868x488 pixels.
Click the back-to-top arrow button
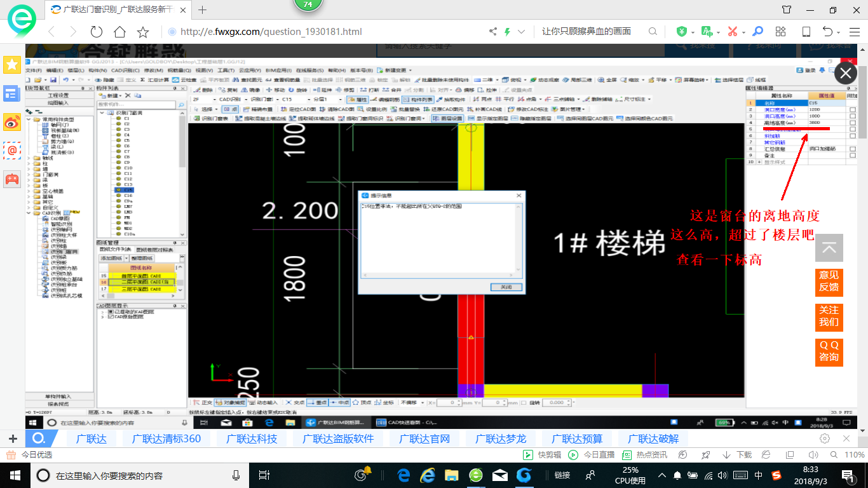click(x=829, y=248)
